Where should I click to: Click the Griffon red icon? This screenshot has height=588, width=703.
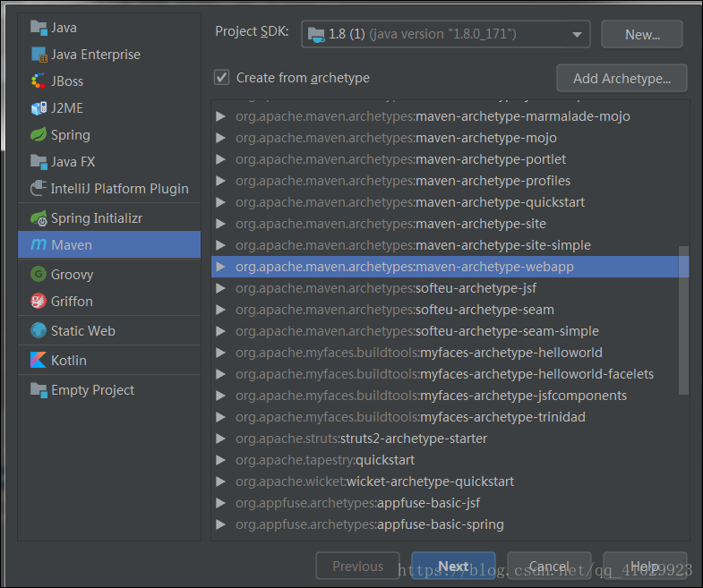tap(39, 301)
